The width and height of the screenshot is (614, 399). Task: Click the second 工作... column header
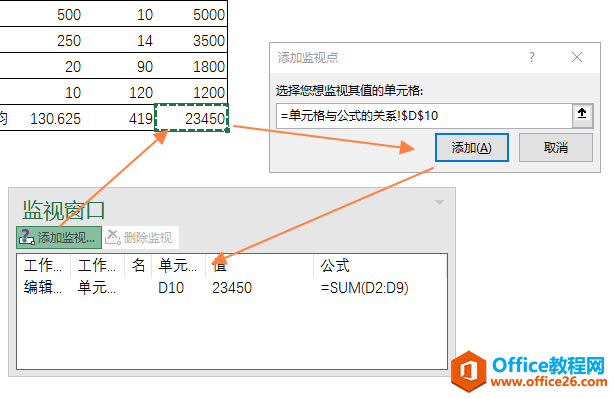(x=97, y=265)
